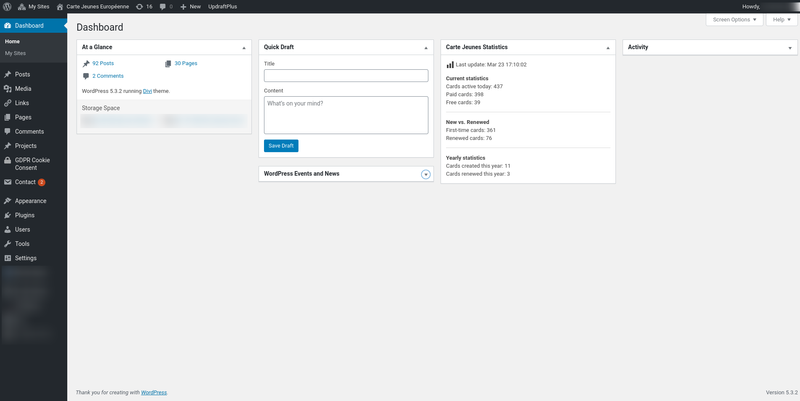Click the Storage Space heading
The height and width of the screenshot is (401, 800).
click(101, 108)
